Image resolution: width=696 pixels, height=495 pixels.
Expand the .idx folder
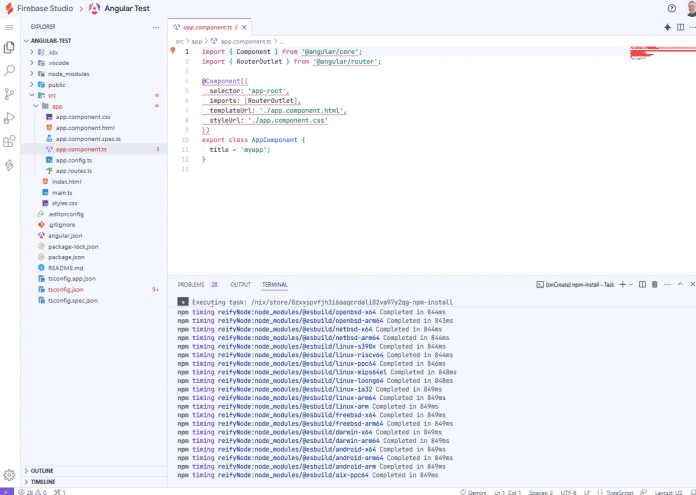pyautogui.click(x=32, y=52)
